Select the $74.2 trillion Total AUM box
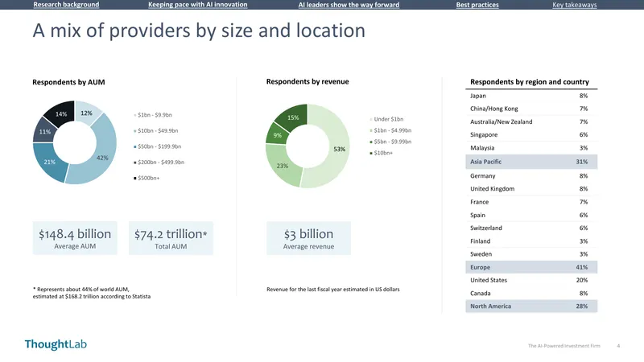This screenshot has width=644, height=362. pyautogui.click(x=171, y=238)
